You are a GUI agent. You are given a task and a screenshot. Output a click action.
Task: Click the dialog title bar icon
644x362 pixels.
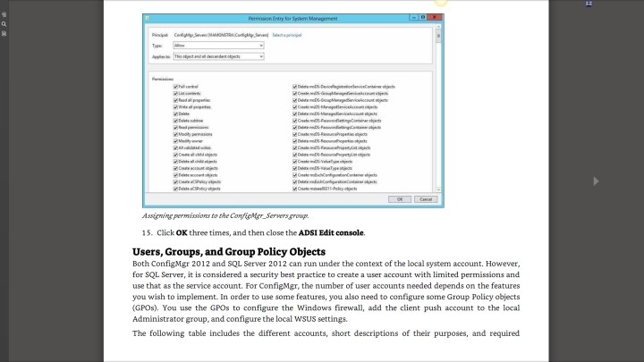148,17
